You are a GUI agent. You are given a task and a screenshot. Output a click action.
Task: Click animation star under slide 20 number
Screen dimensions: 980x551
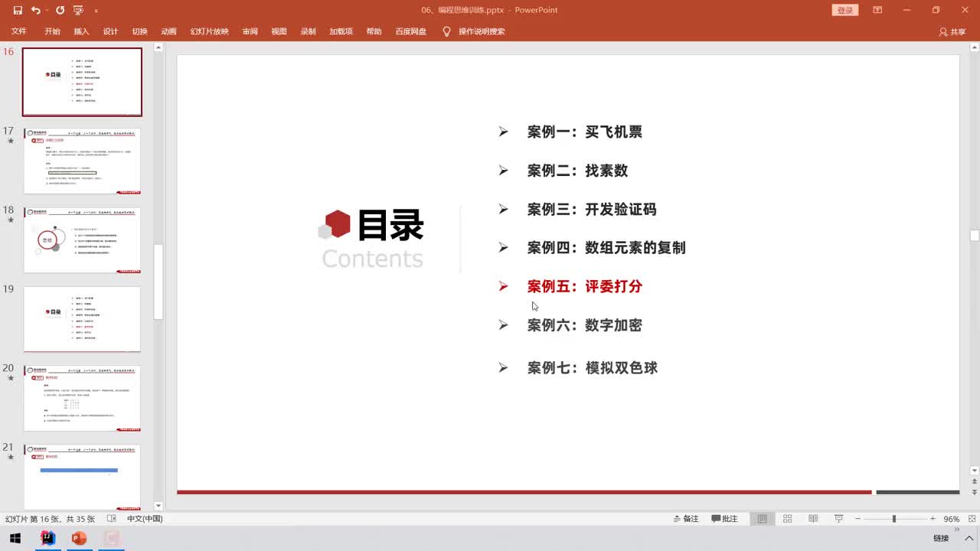[11, 378]
